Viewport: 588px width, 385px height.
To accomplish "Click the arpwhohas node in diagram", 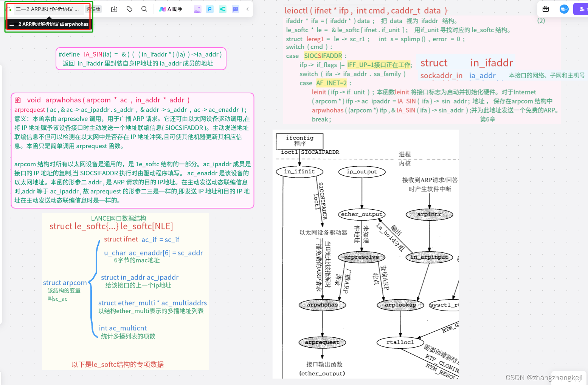I will 322,305.
